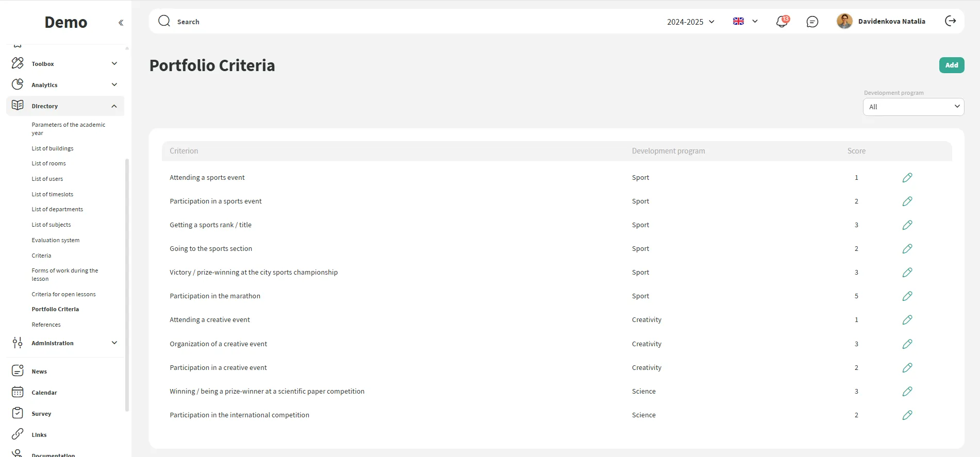Click the notification bell icon

[x=782, y=22]
